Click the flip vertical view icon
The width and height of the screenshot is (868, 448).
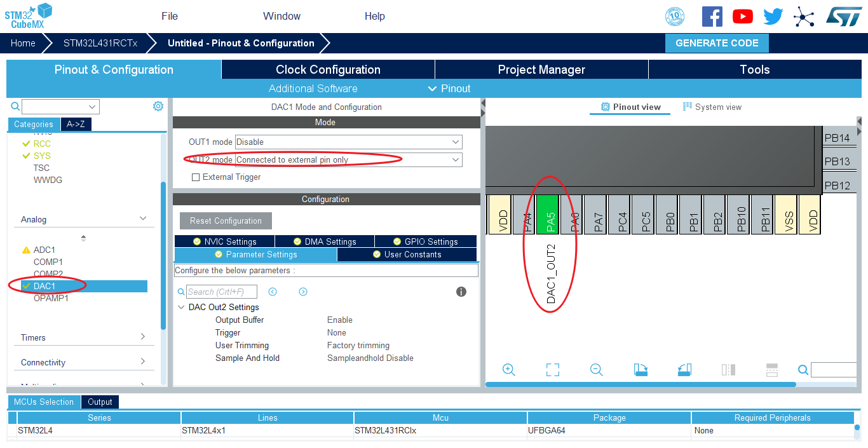pyautogui.click(x=772, y=370)
